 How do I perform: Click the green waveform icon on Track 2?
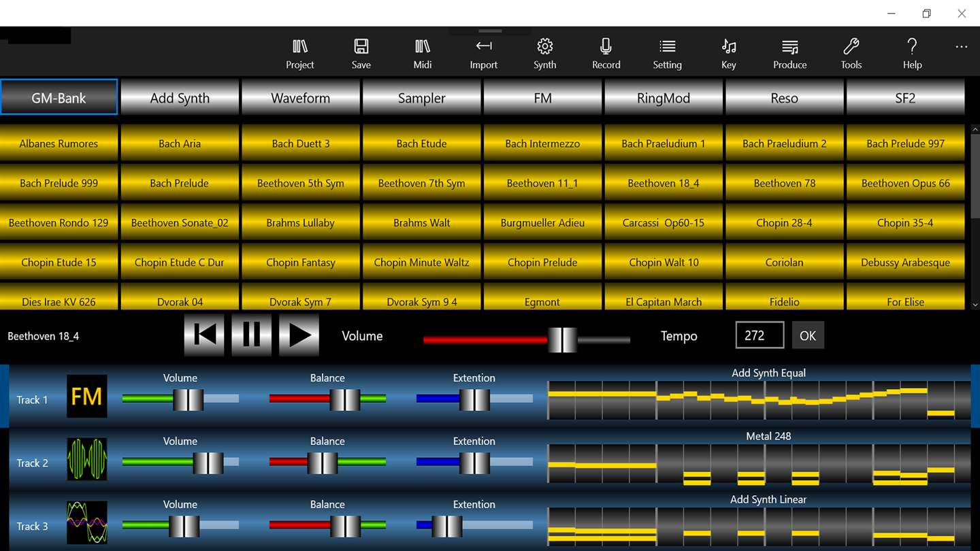click(x=86, y=460)
